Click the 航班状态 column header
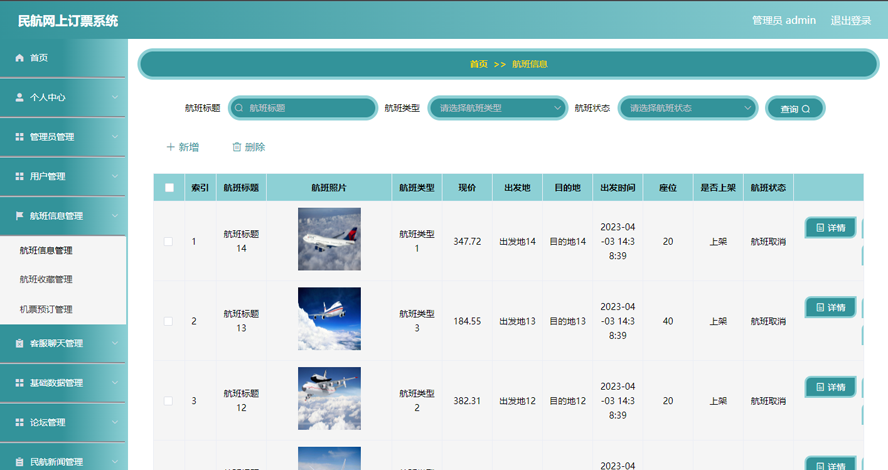This screenshot has width=888, height=470. pyautogui.click(x=768, y=188)
